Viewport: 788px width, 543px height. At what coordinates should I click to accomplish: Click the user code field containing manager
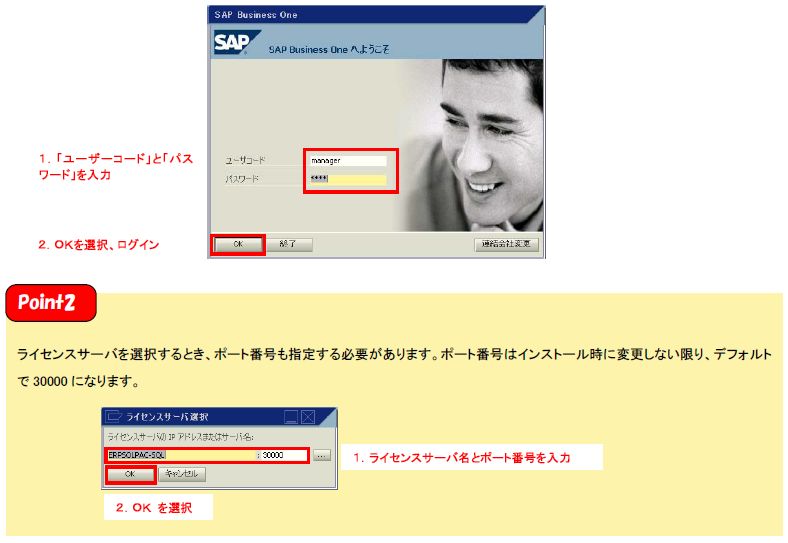(348, 161)
